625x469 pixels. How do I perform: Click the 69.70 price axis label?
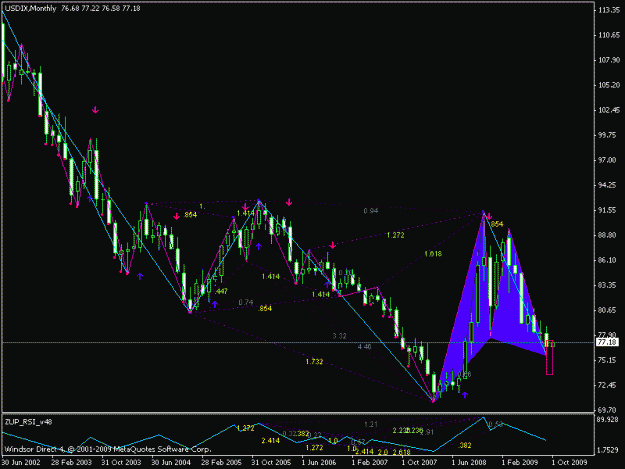[607, 410]
